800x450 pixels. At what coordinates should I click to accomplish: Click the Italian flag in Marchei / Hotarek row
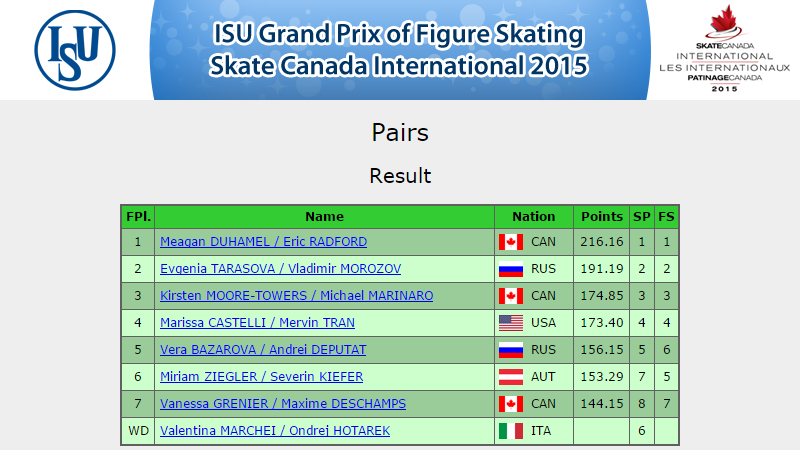click(x=511, y=431)
